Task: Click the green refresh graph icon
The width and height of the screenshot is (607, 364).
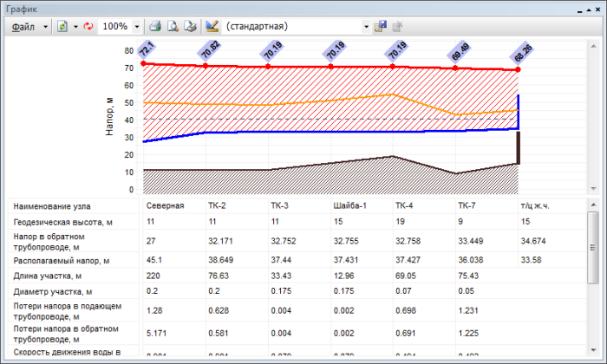Action: tap(62, 27)
